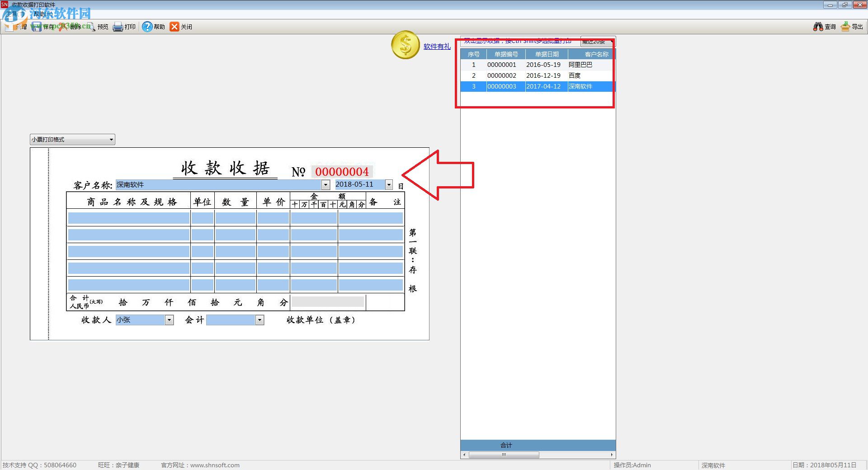Click the date 2016-12-19 in the list

pyautogui.click(x=543, y=75)
